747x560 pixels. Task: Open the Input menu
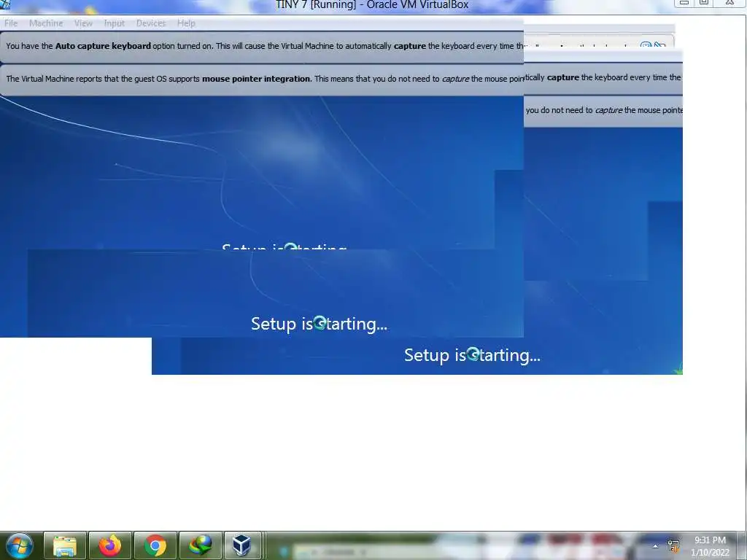pos(115,23)
